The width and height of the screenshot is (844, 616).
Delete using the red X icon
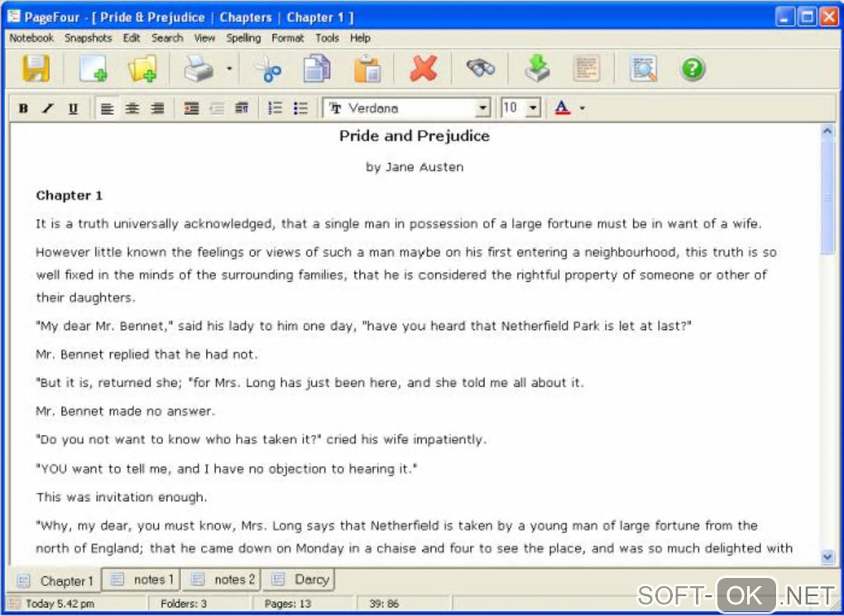tap(423, 69)
